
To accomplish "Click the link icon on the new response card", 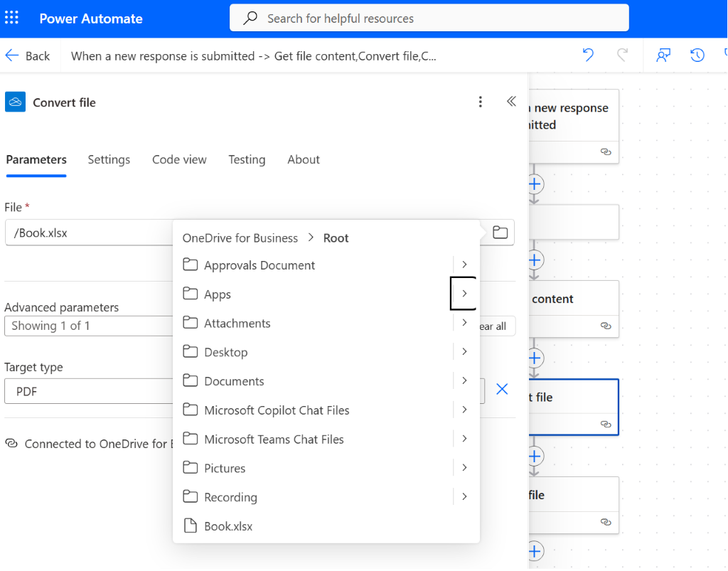I will [x=606, y=151].
